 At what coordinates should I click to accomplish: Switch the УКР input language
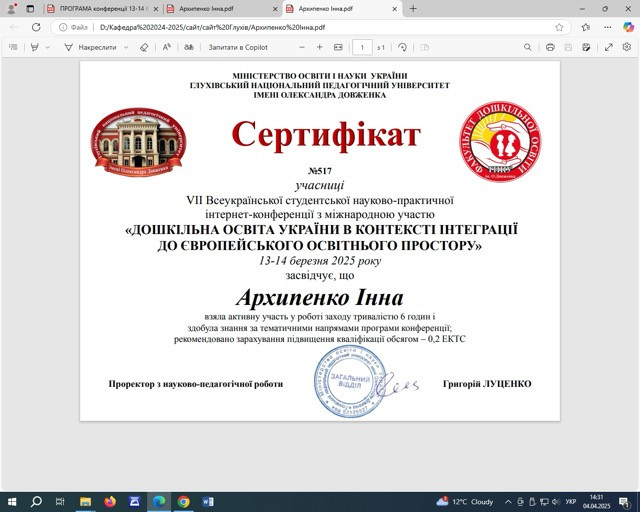point(571,502)
